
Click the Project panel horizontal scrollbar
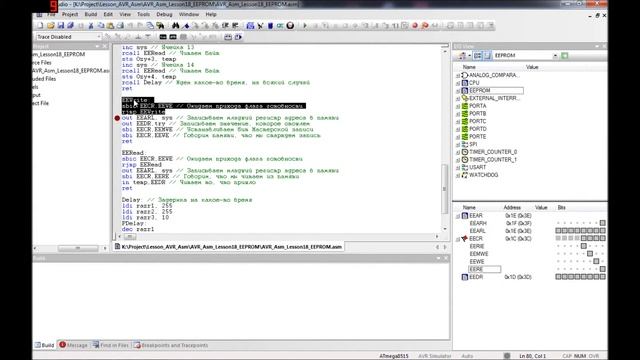coord(78,248)
